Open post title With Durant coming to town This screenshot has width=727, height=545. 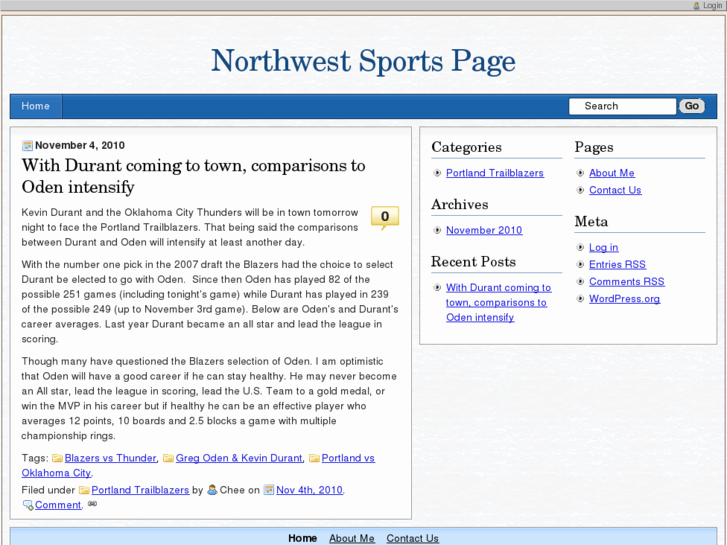tap(193, 176)
